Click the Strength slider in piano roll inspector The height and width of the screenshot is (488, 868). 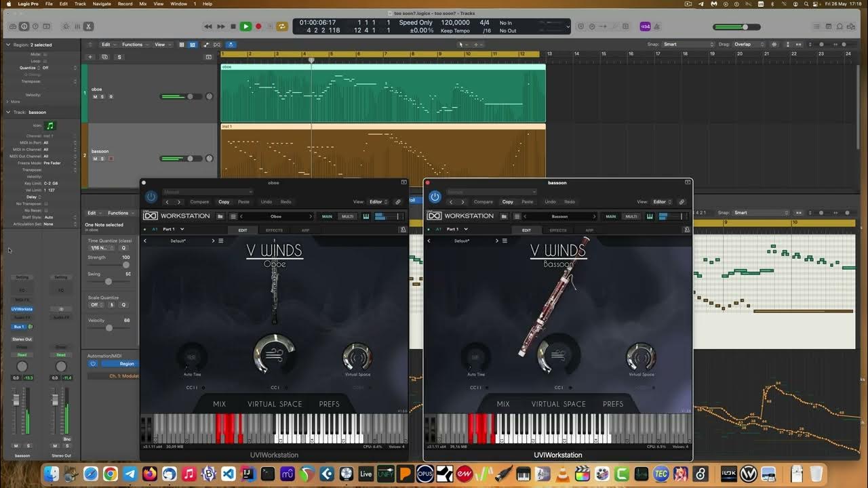108,264
